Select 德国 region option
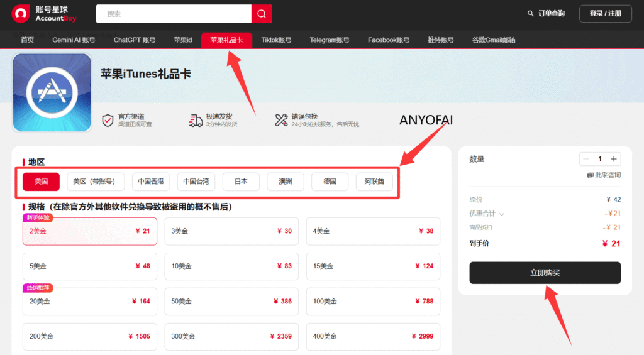The image size is (644, 355). [330, 182]
